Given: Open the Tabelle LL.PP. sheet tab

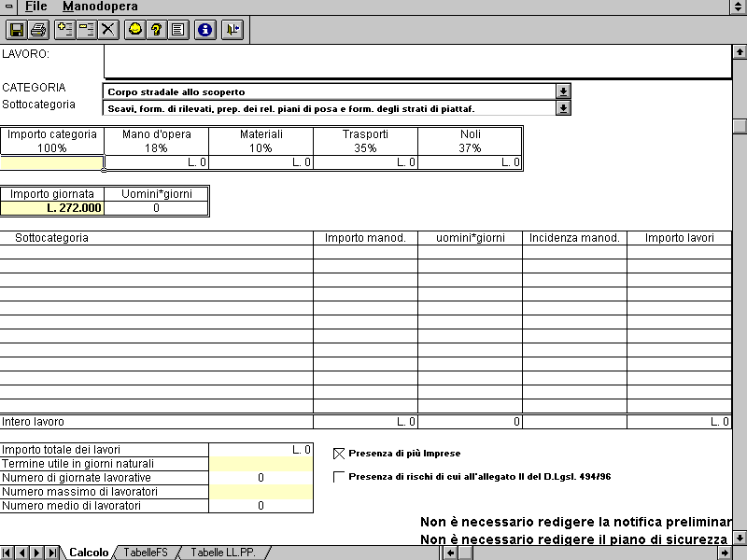Looking at the screenshot, I should [223, 553].
